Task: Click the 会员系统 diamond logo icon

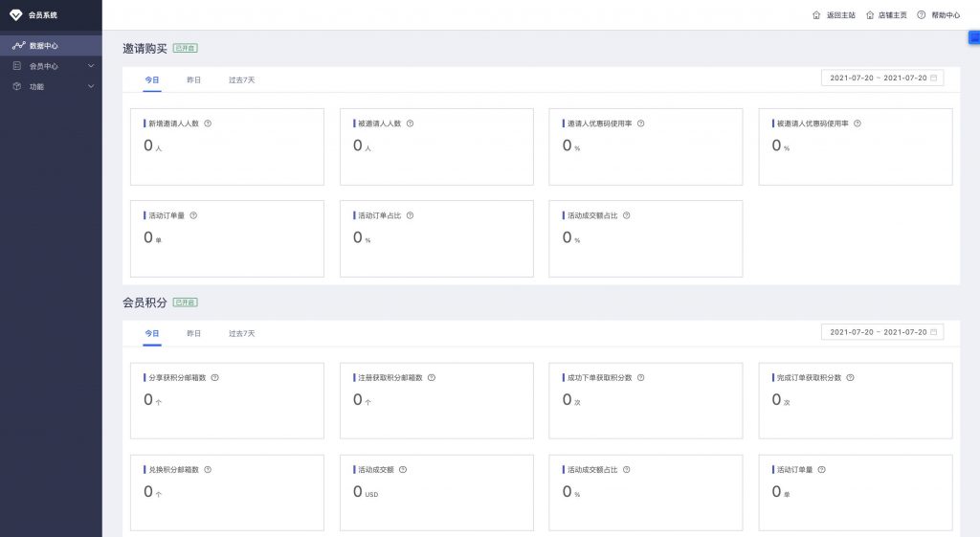Action: tap(15, 14)
